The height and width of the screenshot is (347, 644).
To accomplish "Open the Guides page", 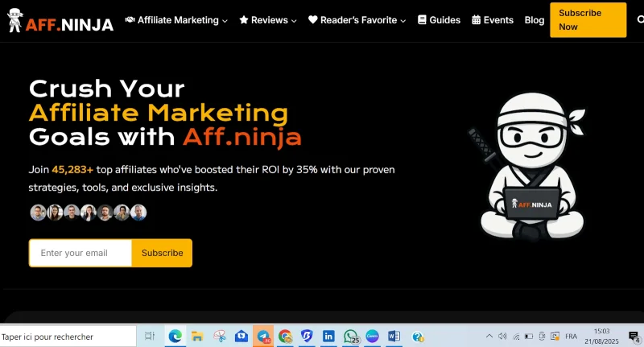I will pyautogui.click(x=439, y=20).
